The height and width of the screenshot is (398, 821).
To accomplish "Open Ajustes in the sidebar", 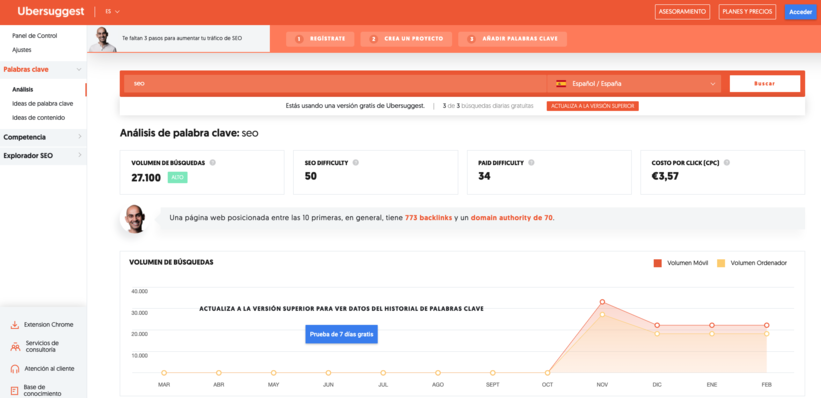I will (x=22, y=50).
